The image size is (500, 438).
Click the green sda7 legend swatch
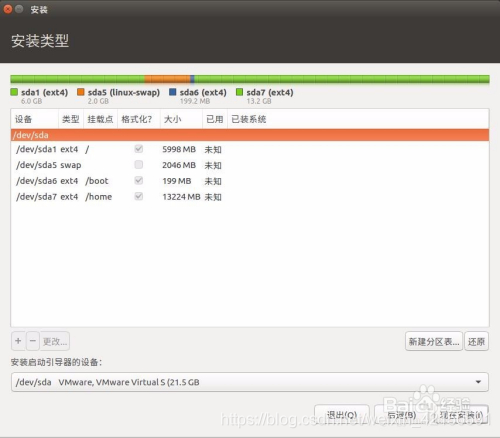coord(239,92)
